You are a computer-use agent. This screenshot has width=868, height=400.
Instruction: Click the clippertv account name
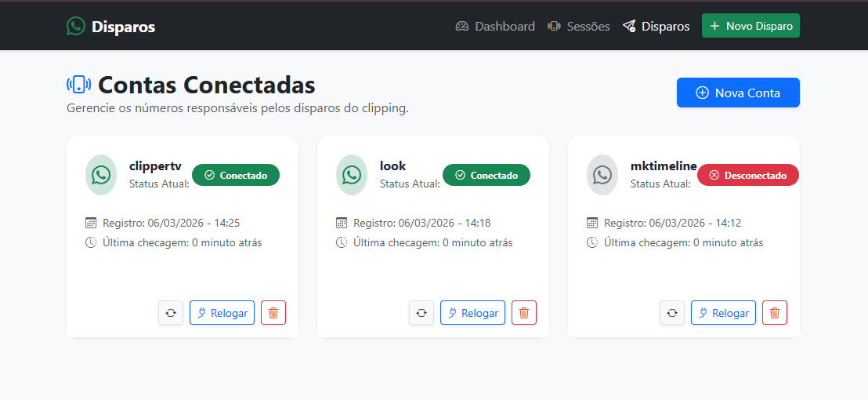[x=155, y=165]
